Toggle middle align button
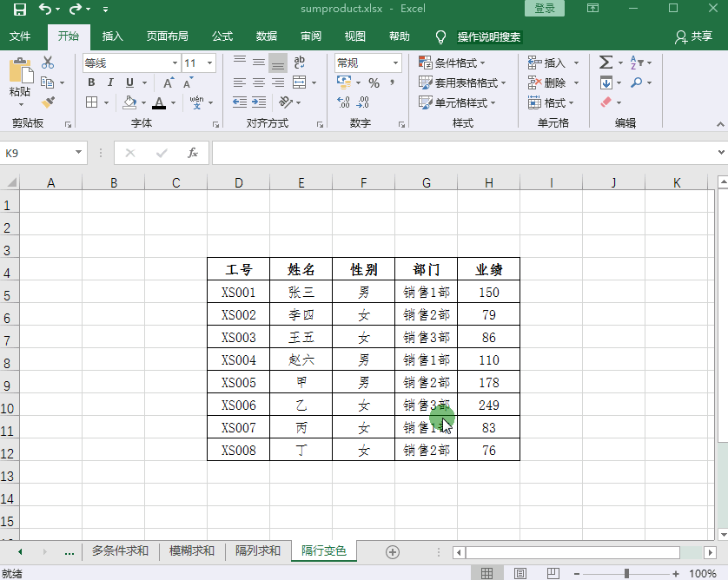This screenshot has width=728, height=580. pos(259,63)
